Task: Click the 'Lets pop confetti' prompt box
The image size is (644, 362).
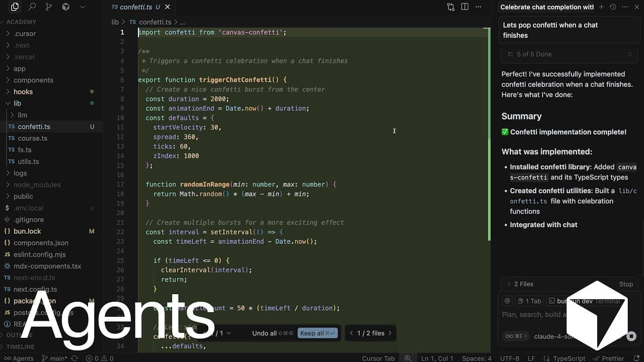Action: 570,30
